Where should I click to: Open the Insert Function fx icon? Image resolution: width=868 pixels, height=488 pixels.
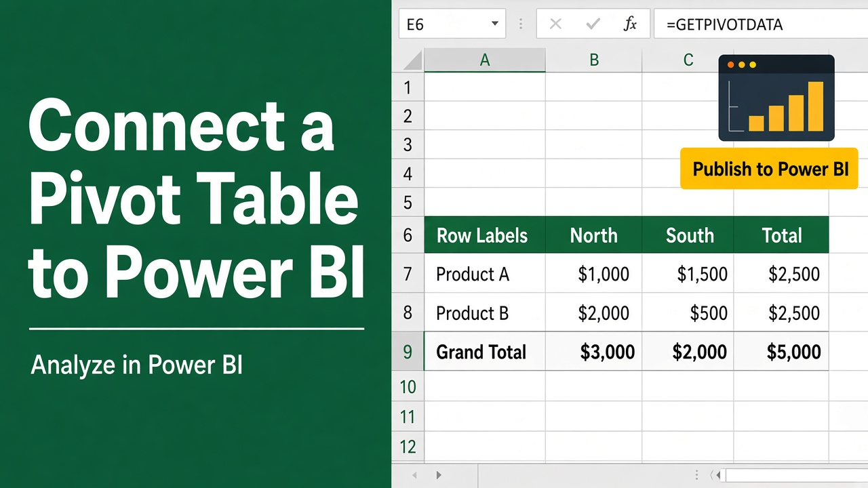tap(630, 25)
